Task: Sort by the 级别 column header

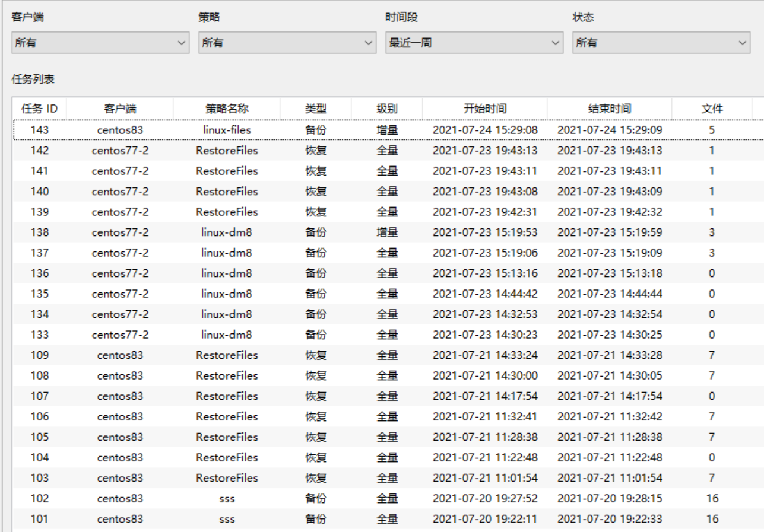Action: coord(387,109)
